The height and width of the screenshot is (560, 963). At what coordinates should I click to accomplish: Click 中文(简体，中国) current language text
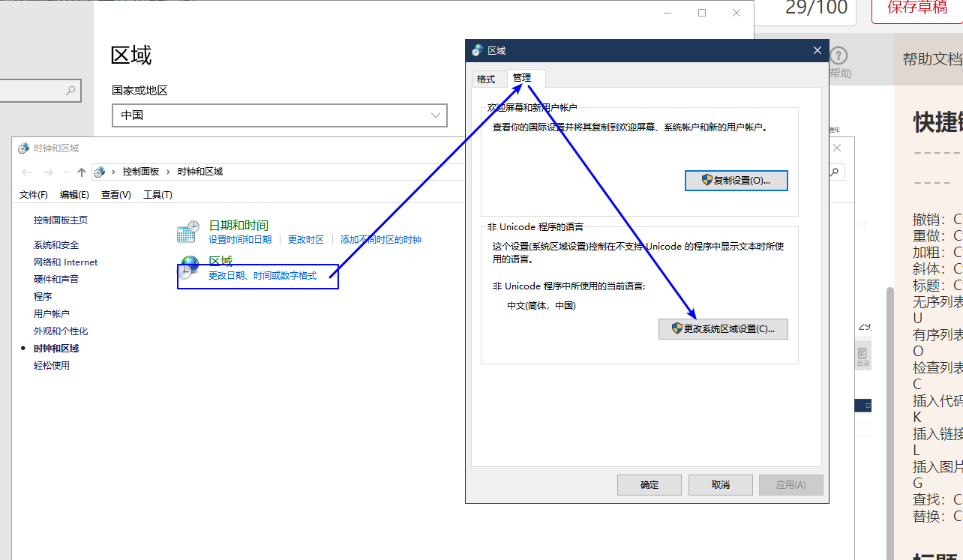point(541,306)
